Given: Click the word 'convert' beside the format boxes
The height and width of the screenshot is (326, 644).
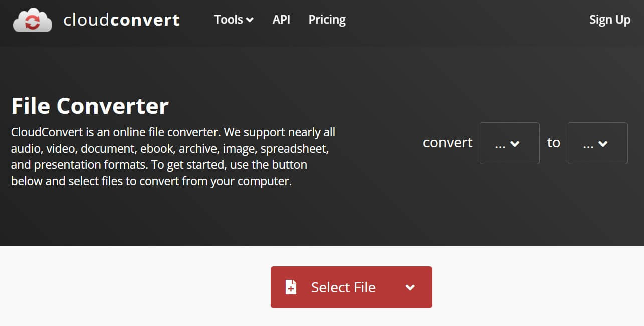Looking at the screenshot, I should tap(448, 143).
